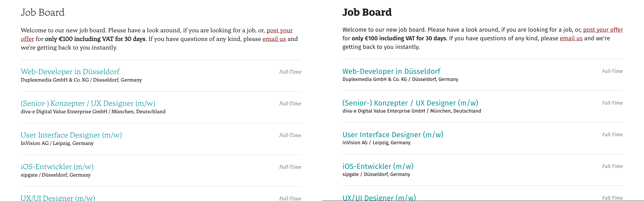Viewport: 644px width, 201px height.
Task: Open iOS-Entwickler (m/w) listing in left panel
Action: click(57, 167)
